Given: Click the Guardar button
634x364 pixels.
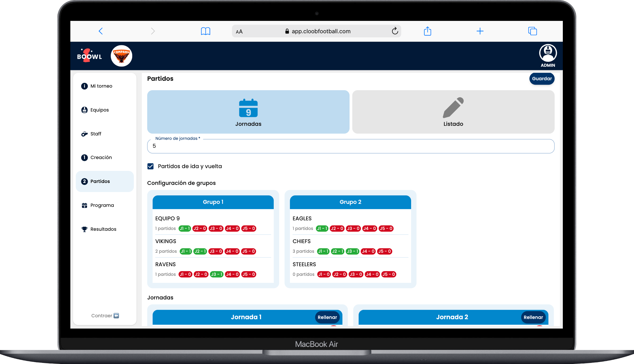Looking at the screenshot, I should (x=542, y=79).
